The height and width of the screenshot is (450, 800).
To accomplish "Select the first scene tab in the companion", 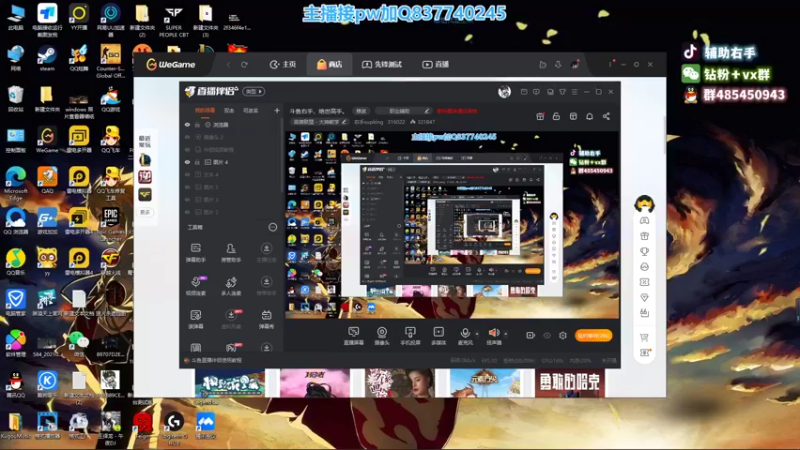I will [x=205, y=111].
